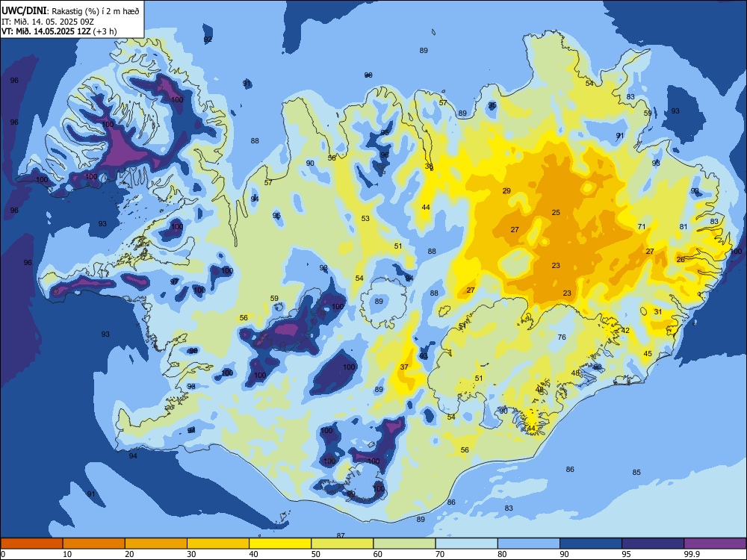Click the 'UWC/DINI' title text

23,10
